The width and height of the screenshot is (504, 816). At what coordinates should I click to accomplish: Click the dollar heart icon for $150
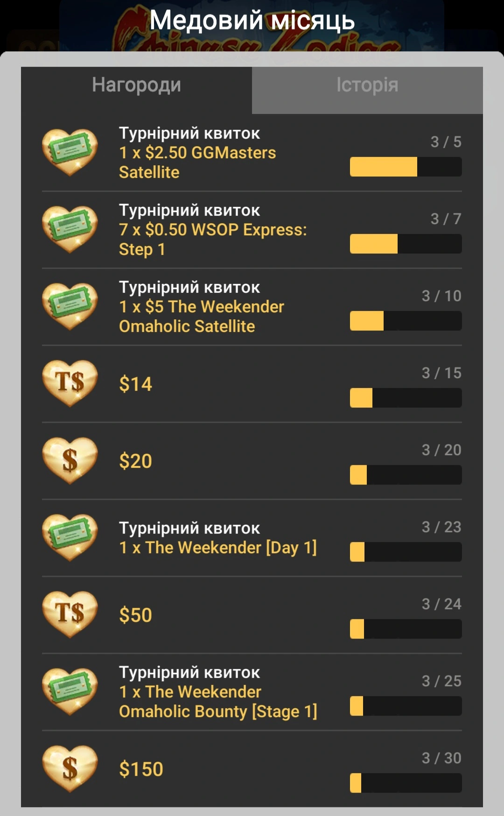click(70, 768)
